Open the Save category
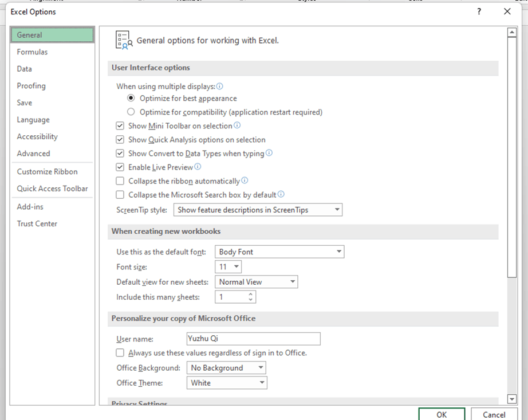 (52, 103)
